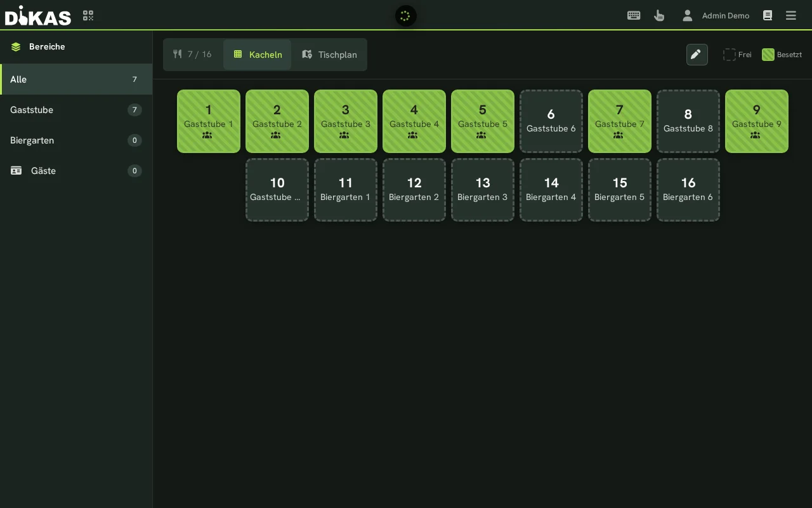This screenshot has height=508, width=812.
Task: Open occupied table 5 Gaststube 5
Action: tap(483, 121)
